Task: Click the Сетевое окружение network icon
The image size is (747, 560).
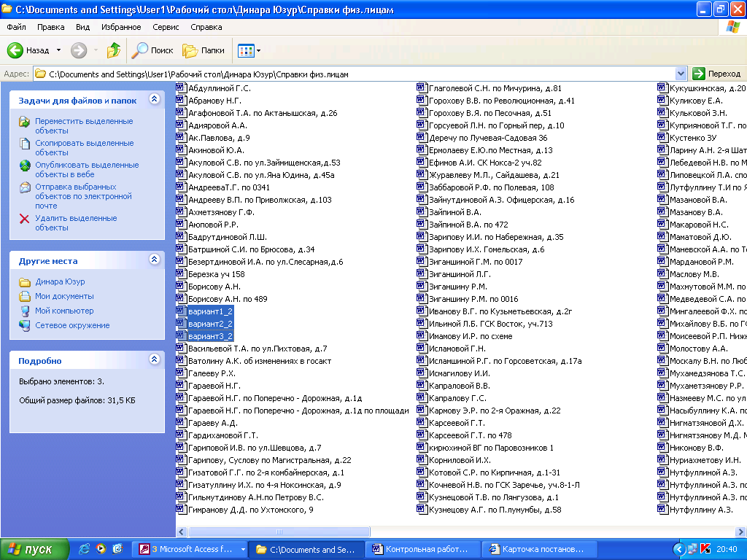Action: pyautogui.click(x=25, y=325)
